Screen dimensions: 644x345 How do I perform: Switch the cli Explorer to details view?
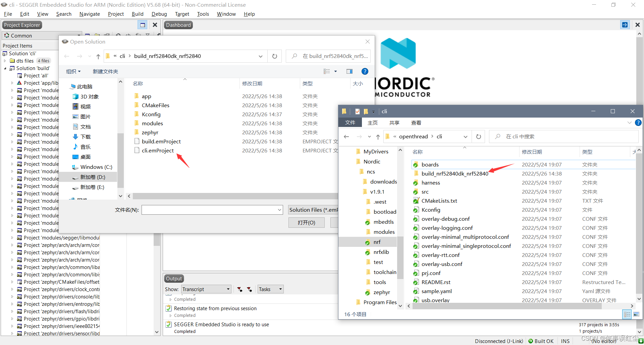pos(627,314)
